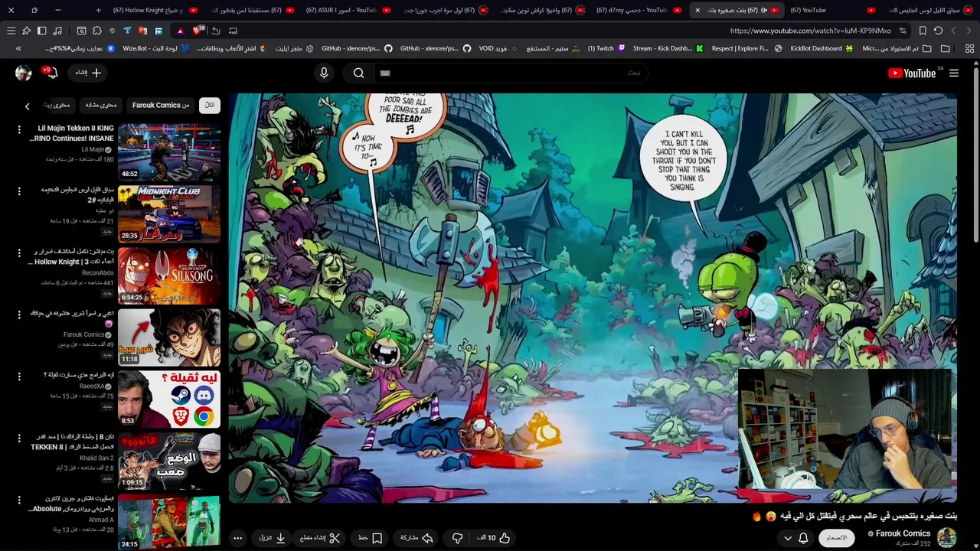Open options for Hollow Knight Silksong video

(19, 253)
